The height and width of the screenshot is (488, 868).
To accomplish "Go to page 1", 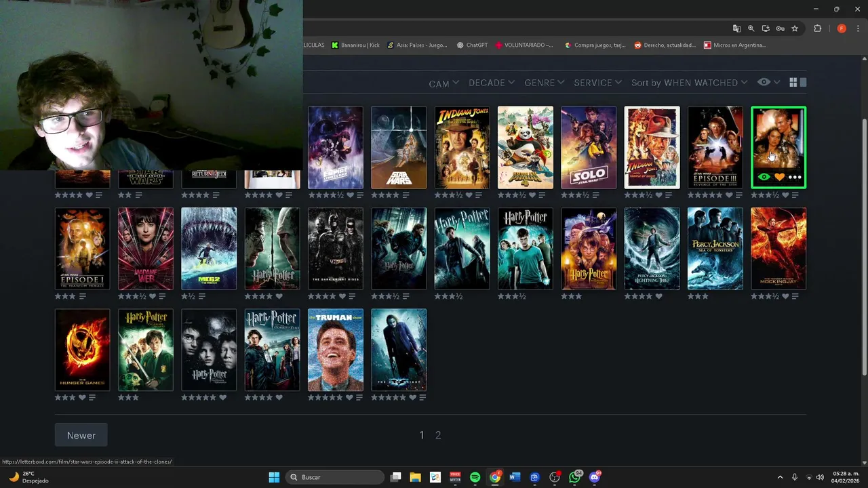I will click(422, 435).
